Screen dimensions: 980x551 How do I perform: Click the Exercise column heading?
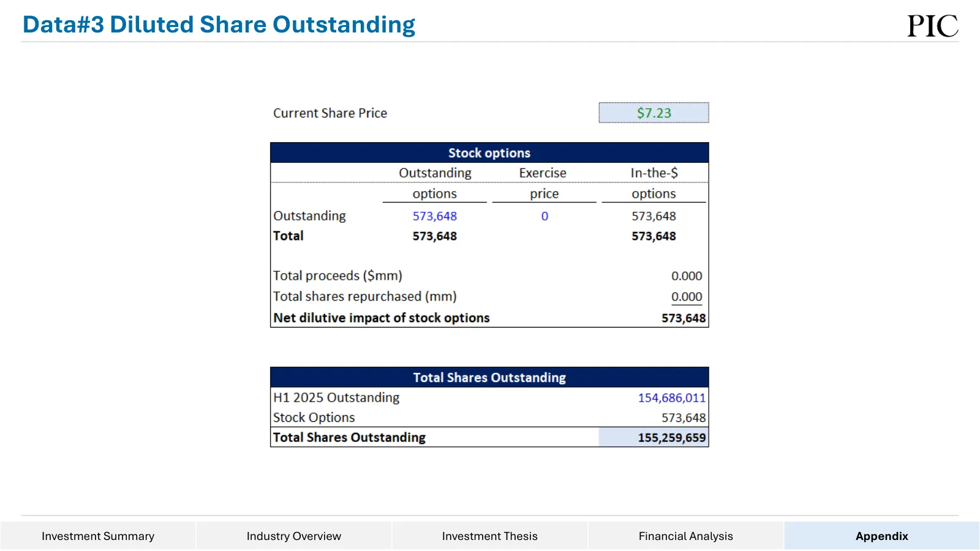(543, 173)
